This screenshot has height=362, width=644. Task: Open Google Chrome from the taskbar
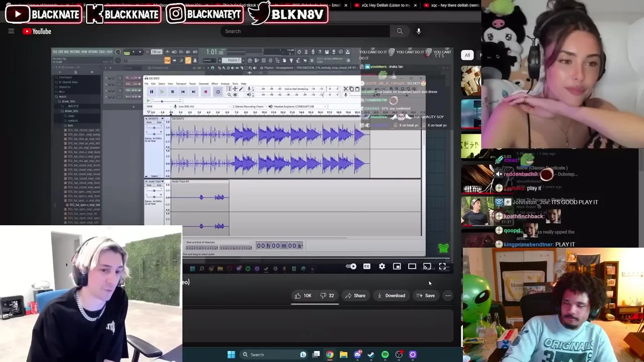330,354
